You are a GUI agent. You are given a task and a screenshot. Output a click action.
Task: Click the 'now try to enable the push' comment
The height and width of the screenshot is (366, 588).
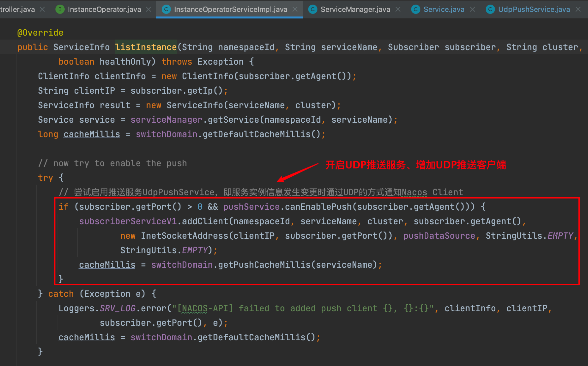(113, 163)
